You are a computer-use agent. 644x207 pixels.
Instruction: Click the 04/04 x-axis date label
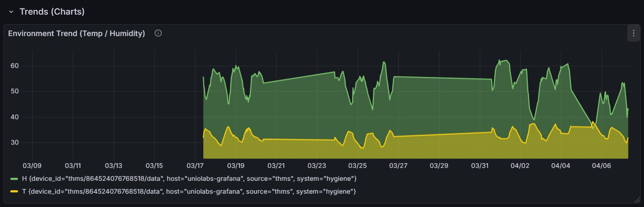561,165
